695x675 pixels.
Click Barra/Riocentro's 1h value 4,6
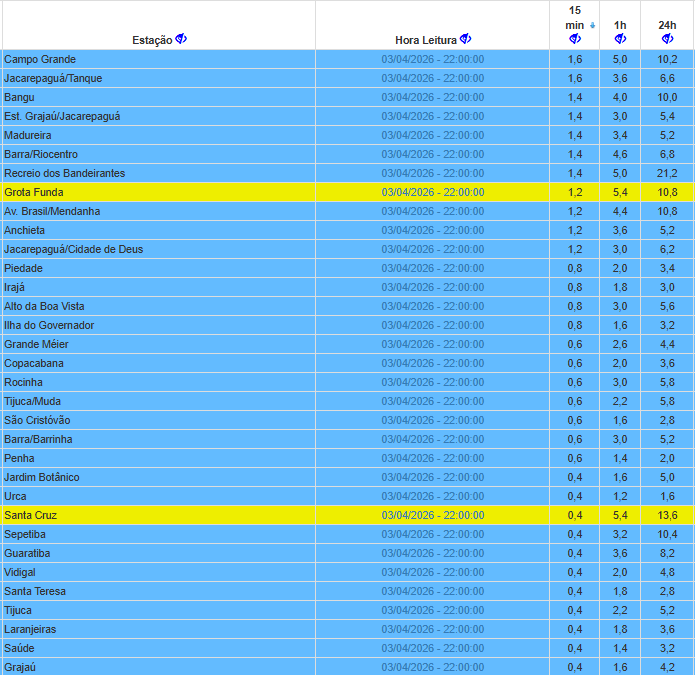620,154
